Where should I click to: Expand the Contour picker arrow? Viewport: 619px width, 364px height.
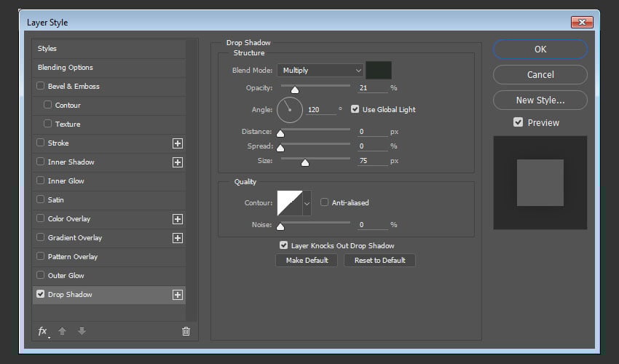(307, 203)
